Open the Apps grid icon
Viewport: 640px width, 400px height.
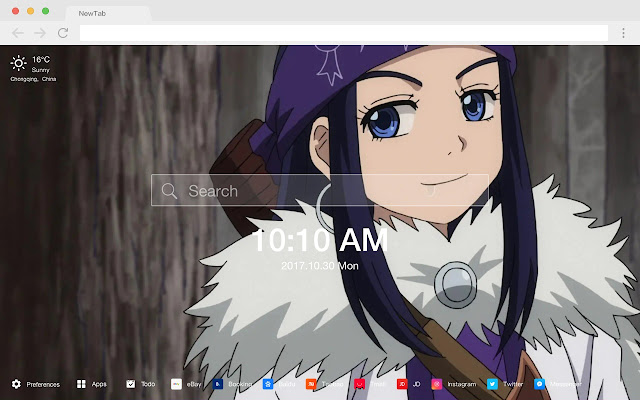pos(81,384)
